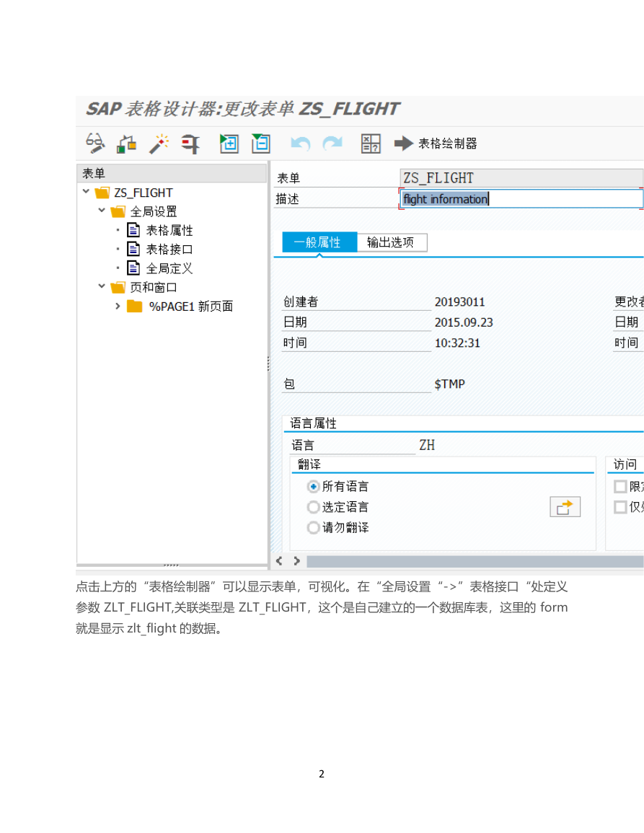Image resolution: width=644 pixels, height=833 pixels.
Task: Collapse the ZS_FLIGHT root node
Action: pyautogui.click(x=86, y=191)
